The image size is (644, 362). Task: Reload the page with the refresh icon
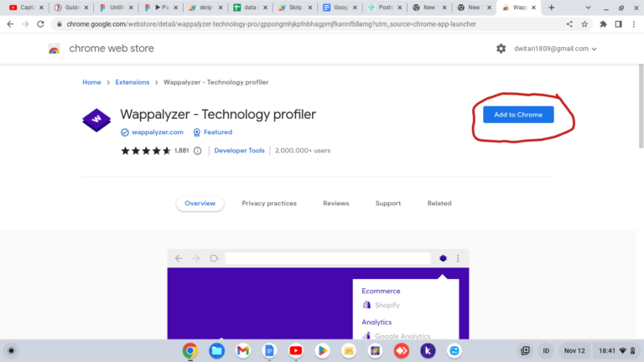pos(40,24)
